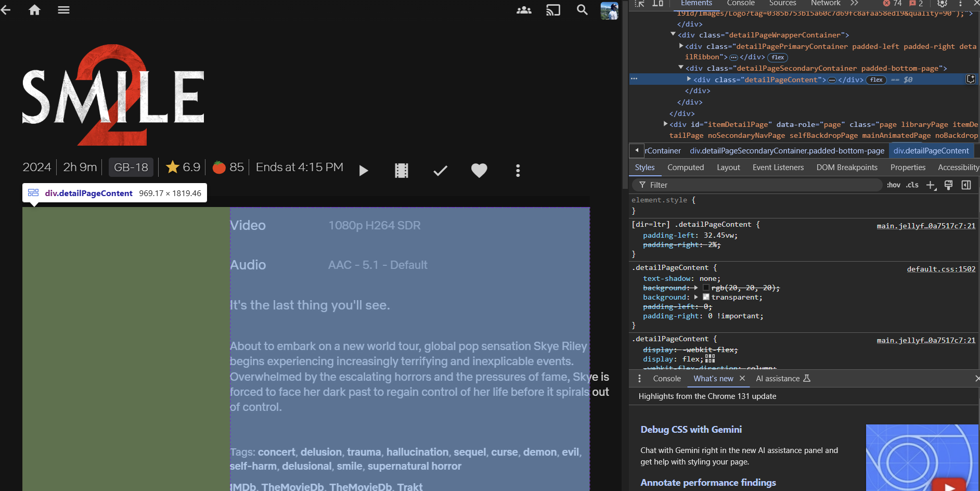This screenshot has height=491, width=980.
Task: Open the hamburger navigation menu
Action: point(63,10)
